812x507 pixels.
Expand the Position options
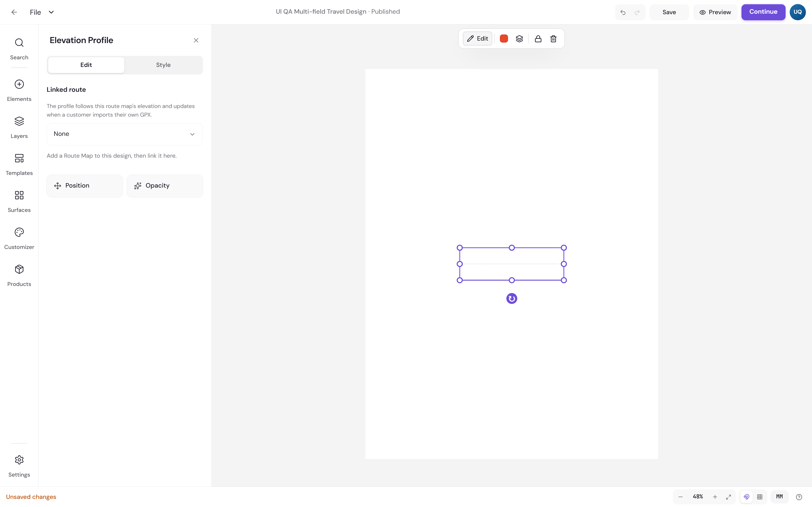point(84,186)
